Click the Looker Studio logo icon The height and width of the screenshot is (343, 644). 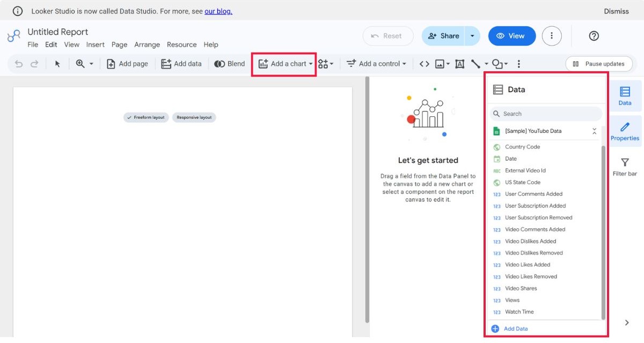[13, 36]
